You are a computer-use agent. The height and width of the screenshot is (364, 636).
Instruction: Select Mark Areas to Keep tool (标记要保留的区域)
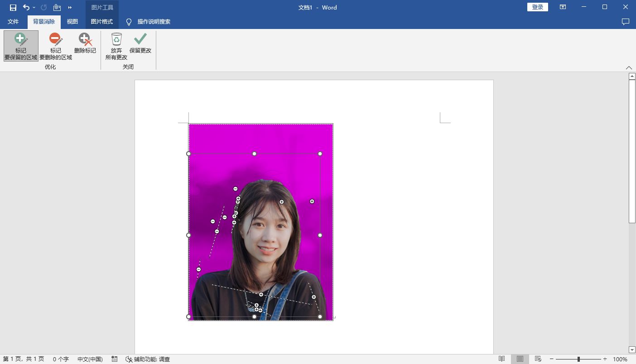(21, 46)
